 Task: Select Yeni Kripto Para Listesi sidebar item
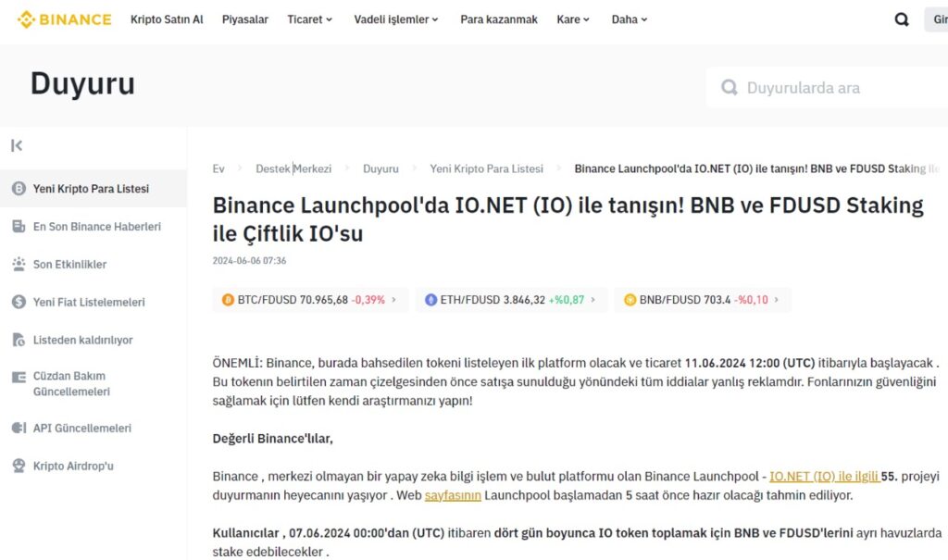(x=94, y=189)
